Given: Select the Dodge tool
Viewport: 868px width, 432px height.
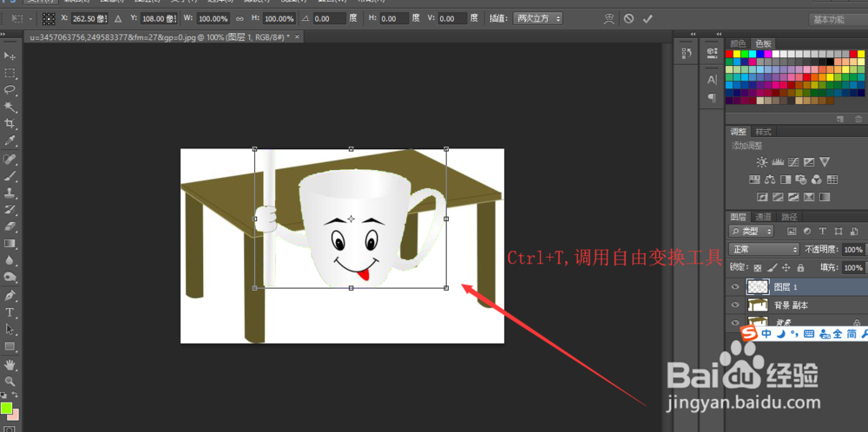Looking at the screenshot, I should click(x=10, y=277).
